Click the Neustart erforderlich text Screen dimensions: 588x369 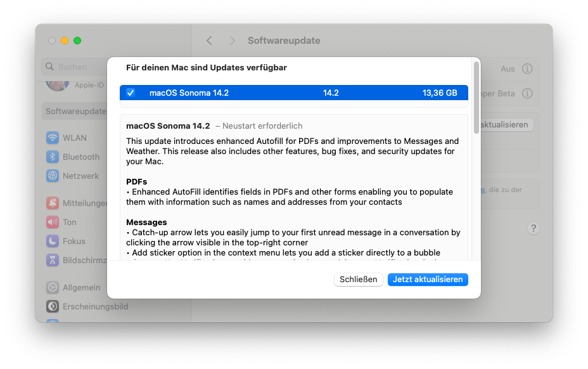pyautogui.click(x=262, y=126)
